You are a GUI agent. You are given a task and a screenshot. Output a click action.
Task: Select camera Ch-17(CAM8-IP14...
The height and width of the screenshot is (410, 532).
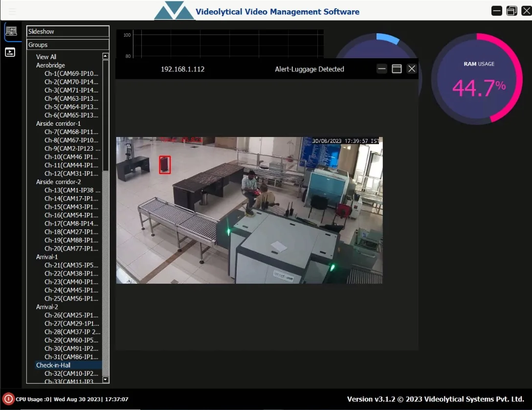click(71, 223)
